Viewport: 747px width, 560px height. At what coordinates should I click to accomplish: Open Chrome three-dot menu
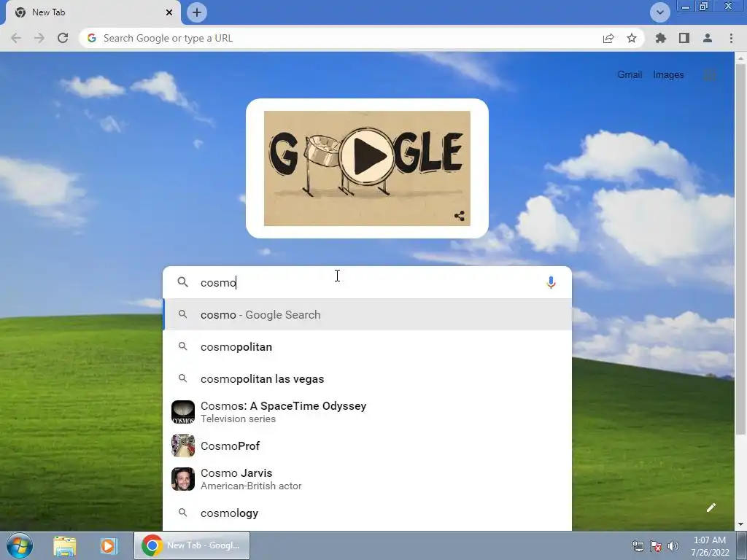[731, 38]
